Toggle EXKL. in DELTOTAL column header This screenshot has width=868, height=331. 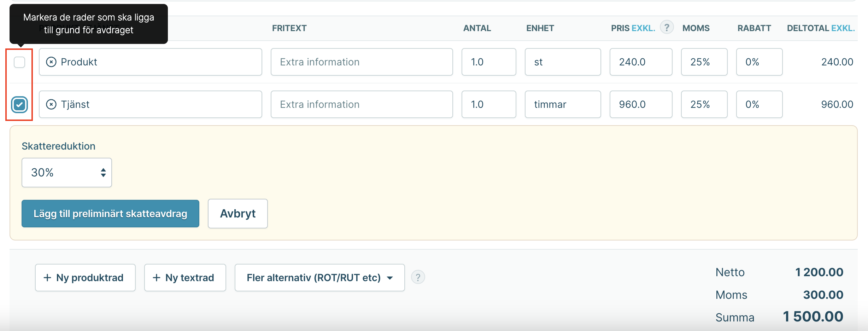[843, 28]
